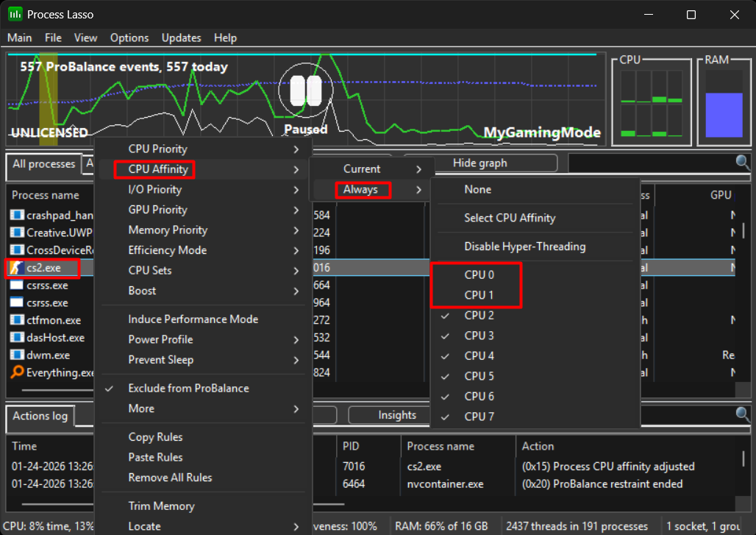Click the Process Lasso title bar icon
This screenshot has width=756, height=535.
[x=14, y=14]
